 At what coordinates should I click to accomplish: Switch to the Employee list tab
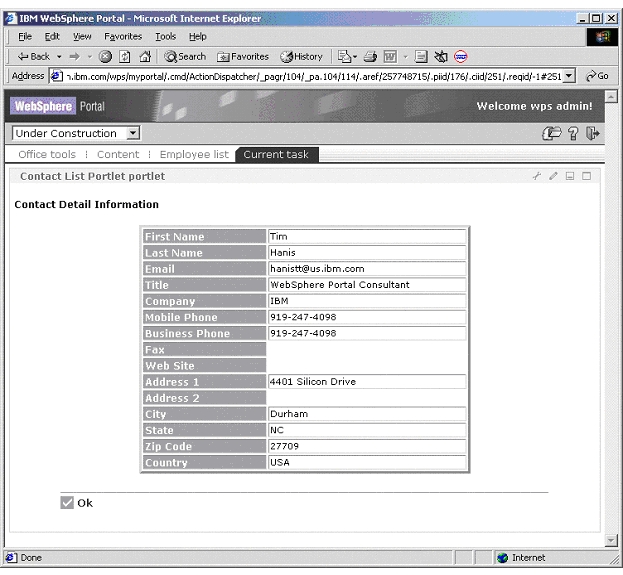(x=194, y=154)
